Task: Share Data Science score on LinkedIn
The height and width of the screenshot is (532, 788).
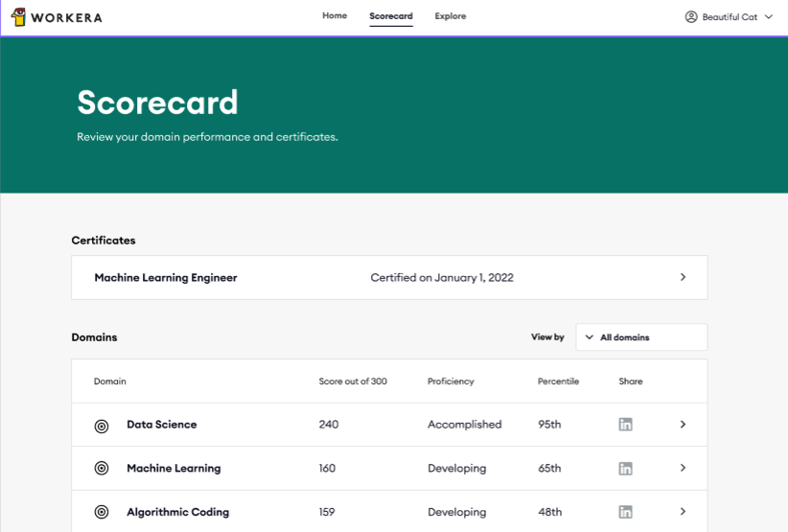Action: [625, 425]
